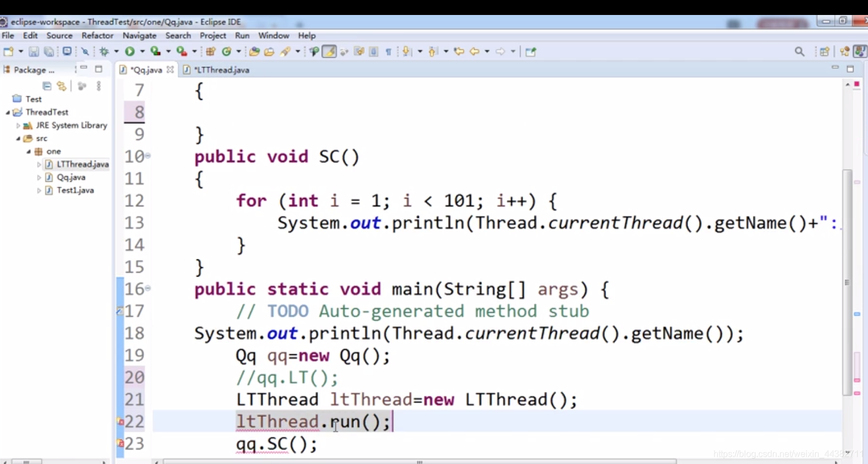Open the File menu
The width and height of the screenshot is (868, 464).
(x=8, y=35)
